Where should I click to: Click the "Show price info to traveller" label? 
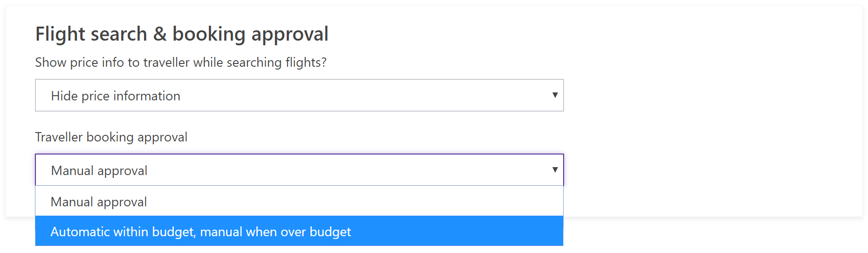click(x=180, y=63)
